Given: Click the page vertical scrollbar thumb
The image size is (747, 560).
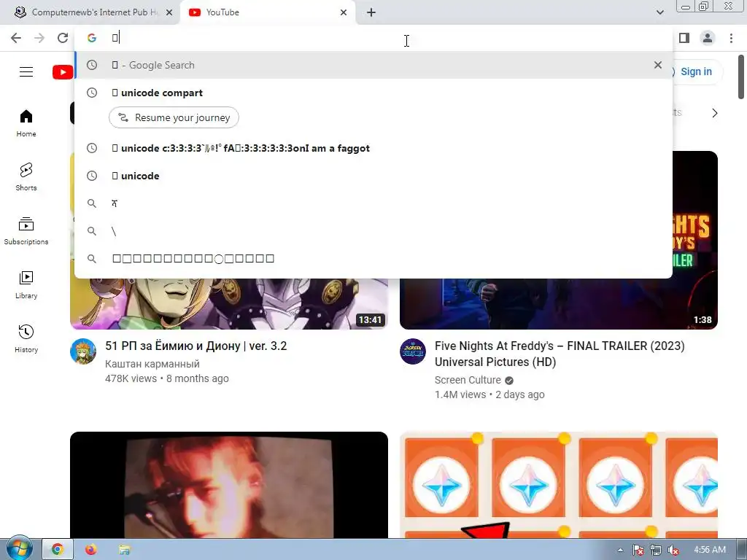Looking at the screenshot, I should (x=741, y=77).
